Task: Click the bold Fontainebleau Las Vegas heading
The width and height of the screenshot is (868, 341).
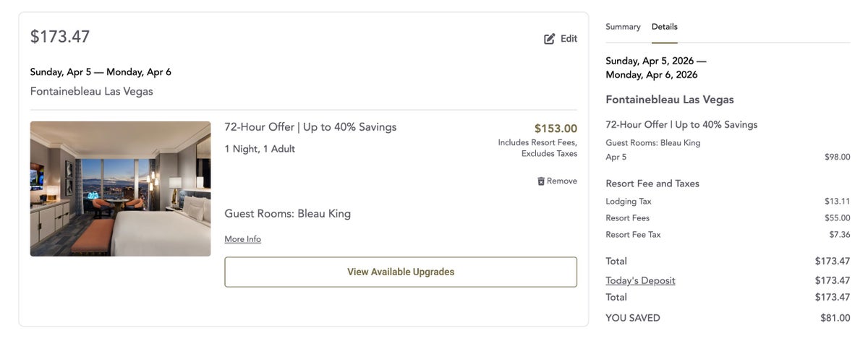Action: pyautogui.click(x=669, y=100)
